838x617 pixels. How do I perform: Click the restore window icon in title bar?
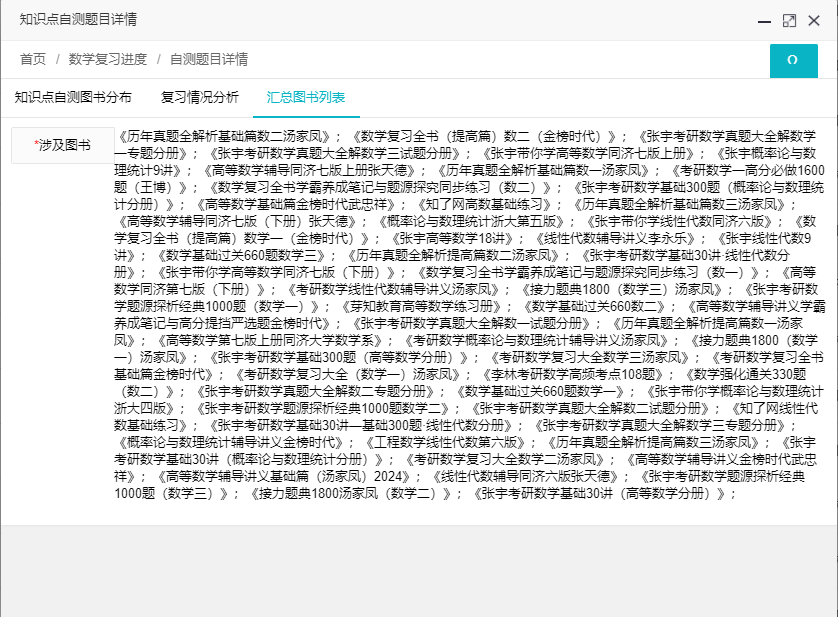788,21
